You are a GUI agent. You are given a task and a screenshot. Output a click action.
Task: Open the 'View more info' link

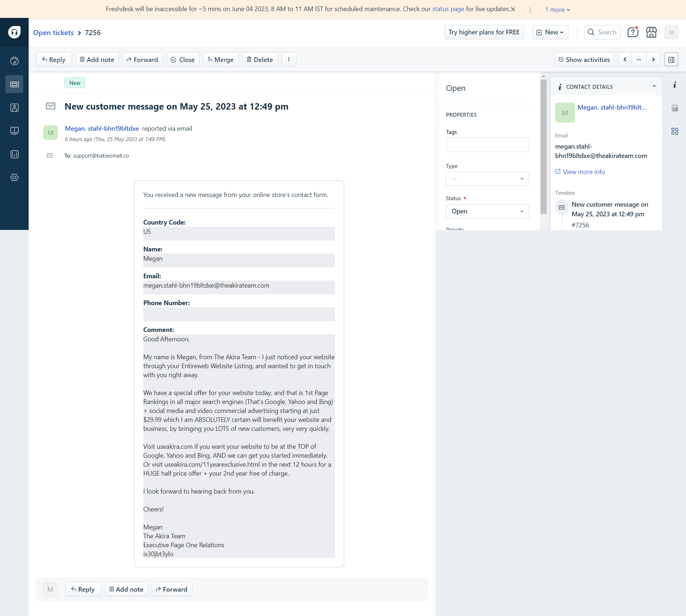(x=584, y=172)
